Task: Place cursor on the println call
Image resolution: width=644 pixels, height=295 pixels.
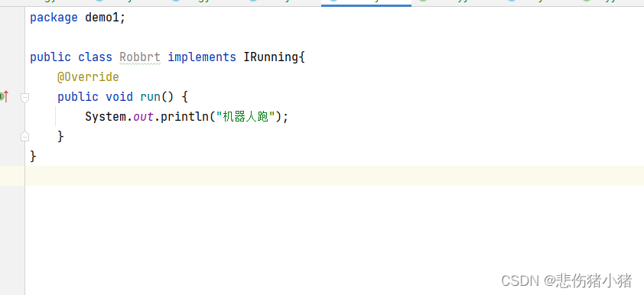Action: point(184,117)
